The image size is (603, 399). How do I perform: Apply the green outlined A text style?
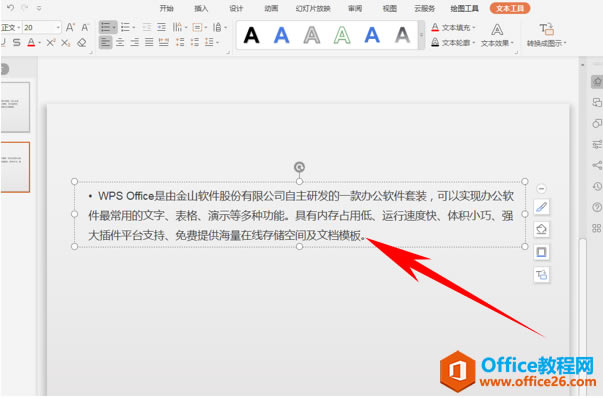click(342, 35)
